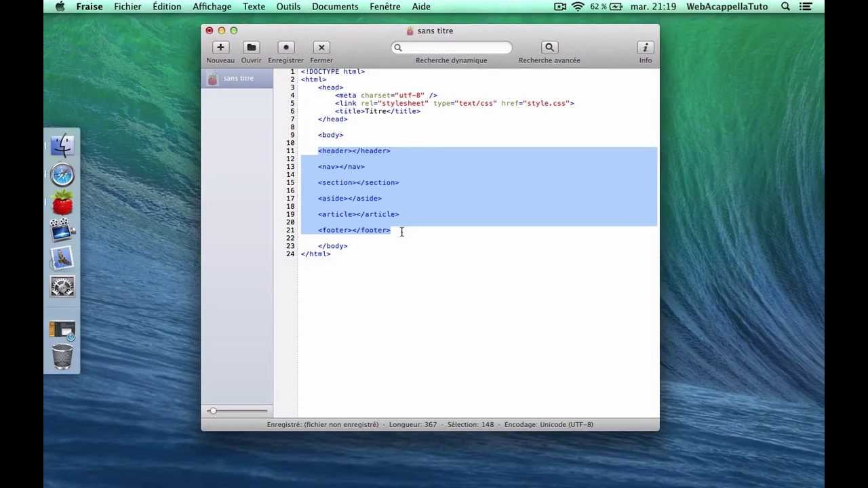This screenshot has width=868, height=488.
Task: Click the Wi-Fi status icon
Action: pos(578,7)
